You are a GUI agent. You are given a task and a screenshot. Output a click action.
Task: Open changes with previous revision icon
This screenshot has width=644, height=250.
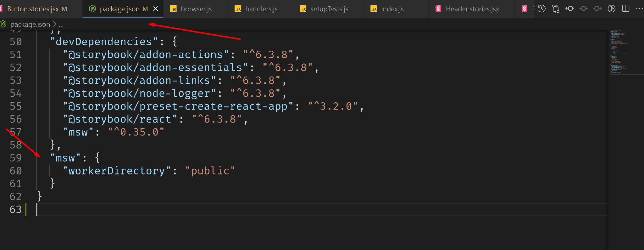[570, 9]
